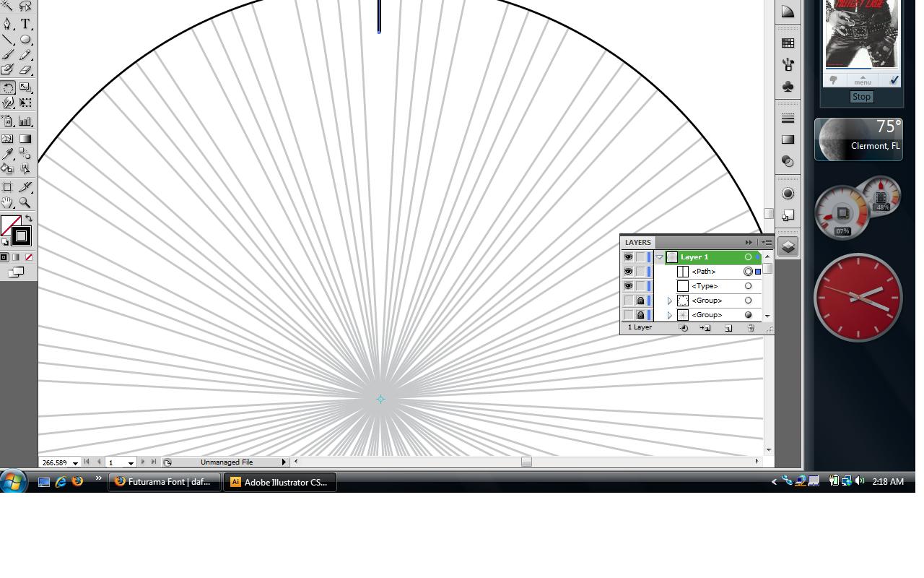
Task: Choose the Free Transform tool
Action: 25,103
